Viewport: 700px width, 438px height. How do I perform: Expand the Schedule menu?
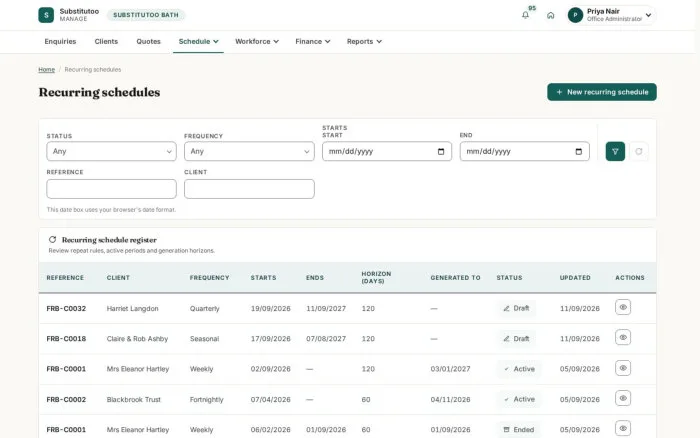pyautogui.click(x=198, y=42)
